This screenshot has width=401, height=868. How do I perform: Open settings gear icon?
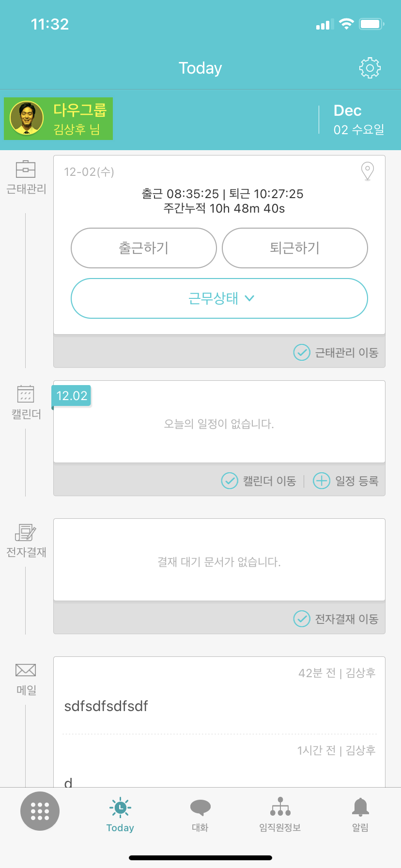tap(370, 68)
